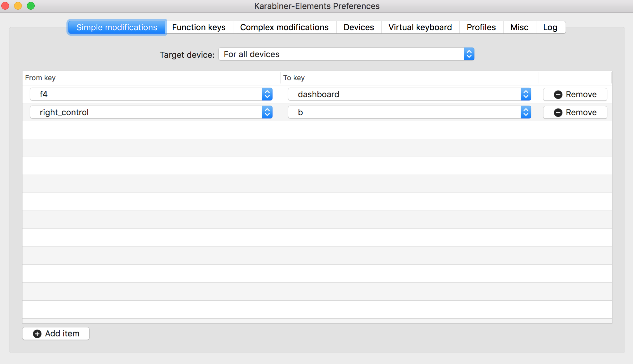Screen dimensions: 633x364
Task: Click the yellow minimize window button
Action: [18, 6]
